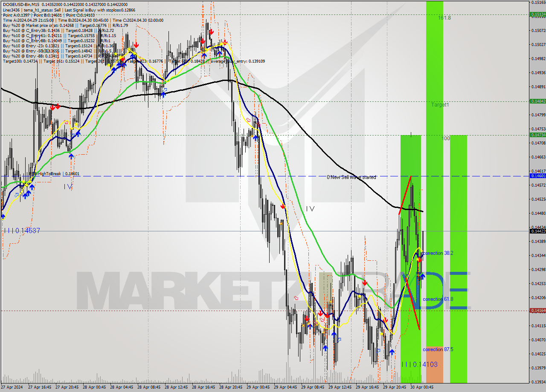Click the '30 Apr 00:45' time axis label
546x392 pixels.
422,387
